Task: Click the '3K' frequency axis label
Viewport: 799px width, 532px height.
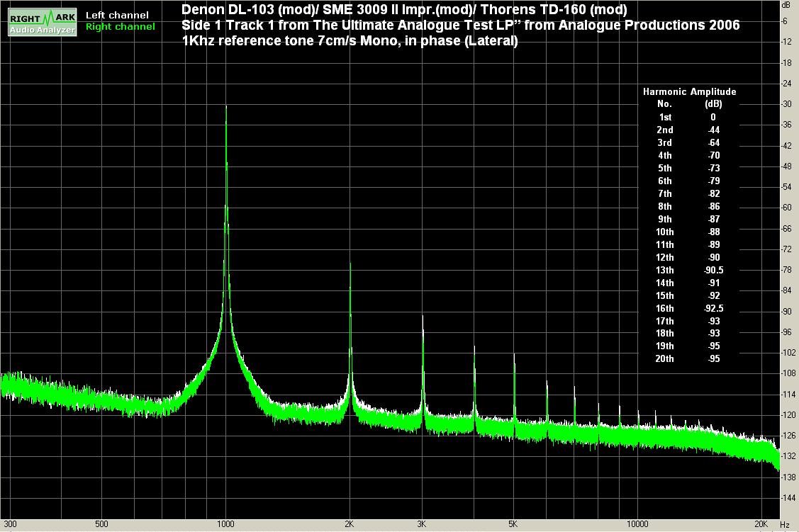Action: [421, 524]
